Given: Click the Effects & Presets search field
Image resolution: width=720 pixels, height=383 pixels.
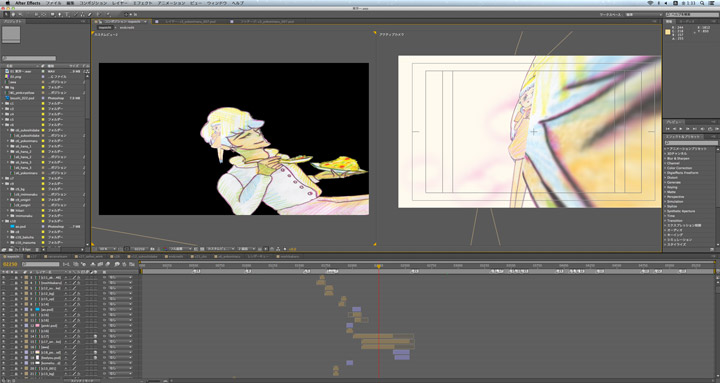Looking at the screenshot, I should pyautogui.click(x=692, y=143).
